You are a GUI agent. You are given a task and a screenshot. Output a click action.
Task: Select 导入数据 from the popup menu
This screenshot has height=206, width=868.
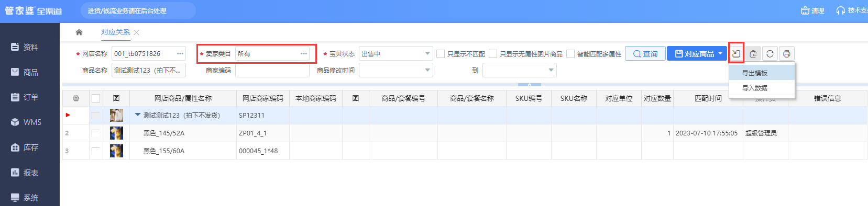point(762,88)
